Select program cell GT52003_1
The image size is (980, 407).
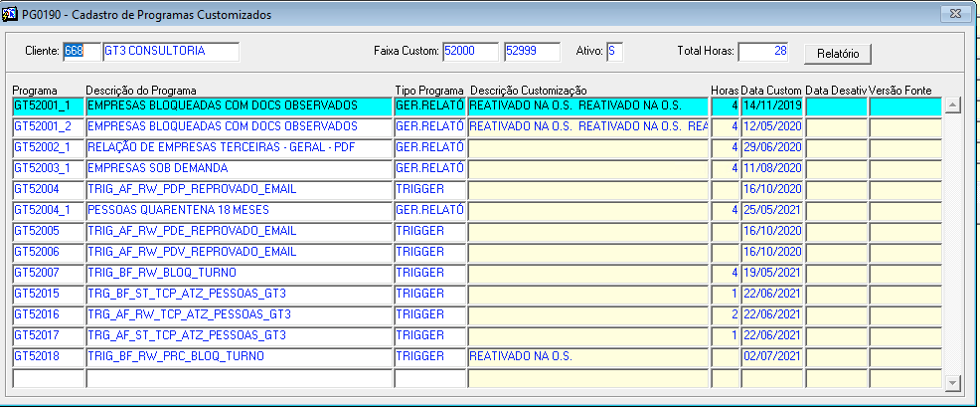coord(48,169)
